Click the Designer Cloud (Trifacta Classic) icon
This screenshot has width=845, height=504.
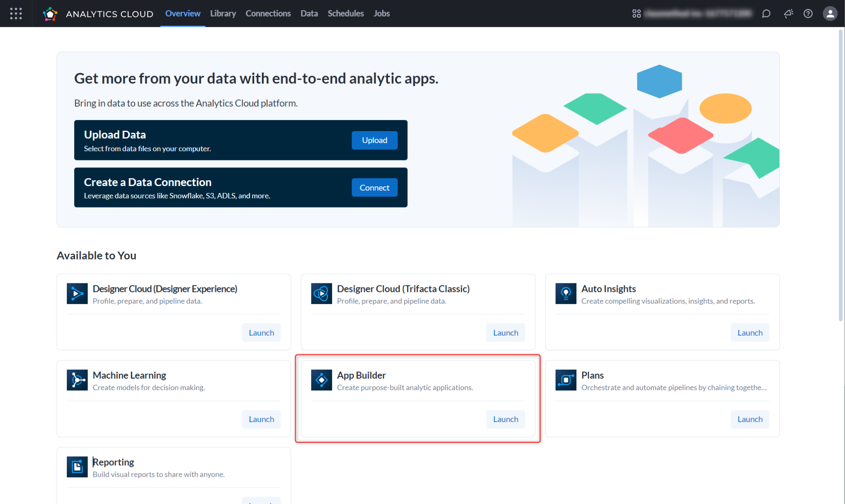321,293
